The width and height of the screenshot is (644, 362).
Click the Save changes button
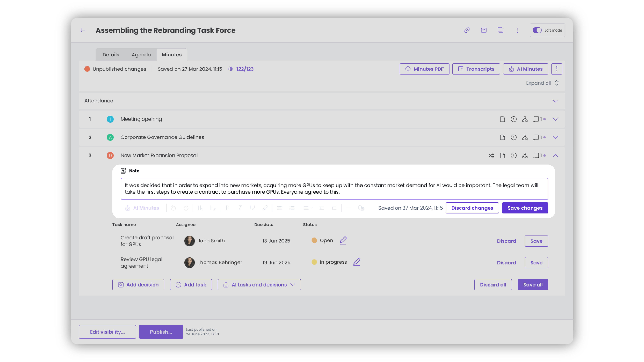525,208
